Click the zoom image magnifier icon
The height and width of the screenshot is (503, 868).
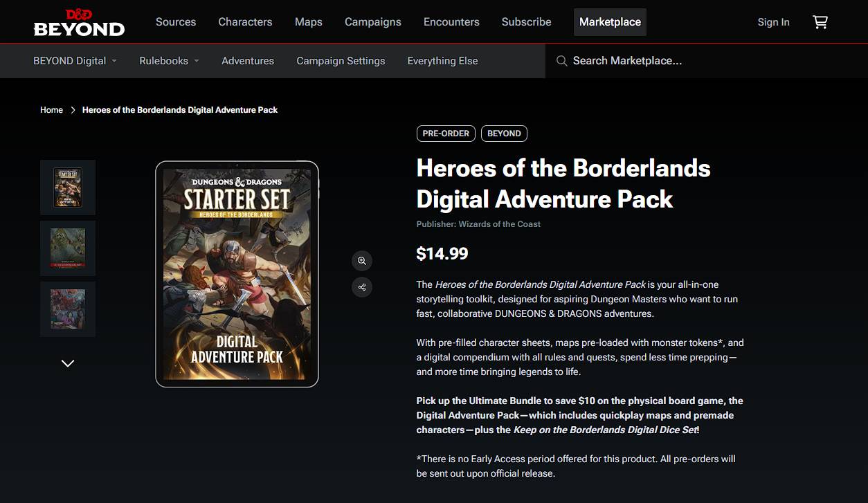coord(361,261)
